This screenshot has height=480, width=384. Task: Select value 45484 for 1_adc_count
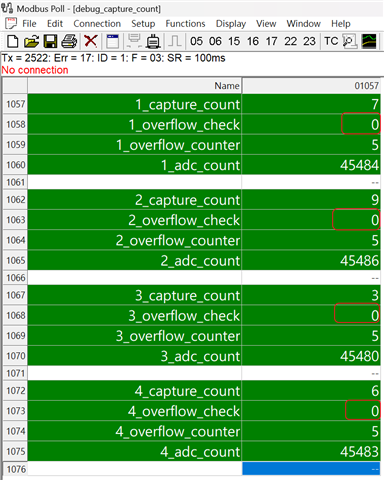point(311,165)
